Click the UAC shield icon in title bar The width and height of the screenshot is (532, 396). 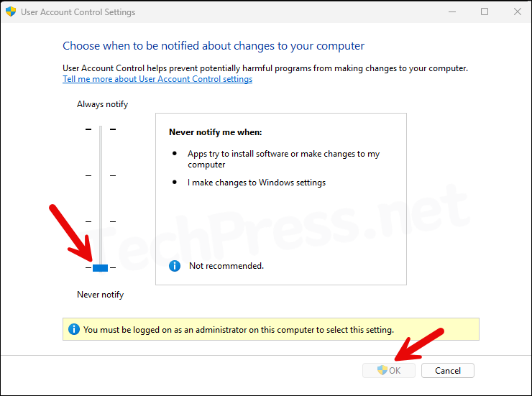pos(11,12)
